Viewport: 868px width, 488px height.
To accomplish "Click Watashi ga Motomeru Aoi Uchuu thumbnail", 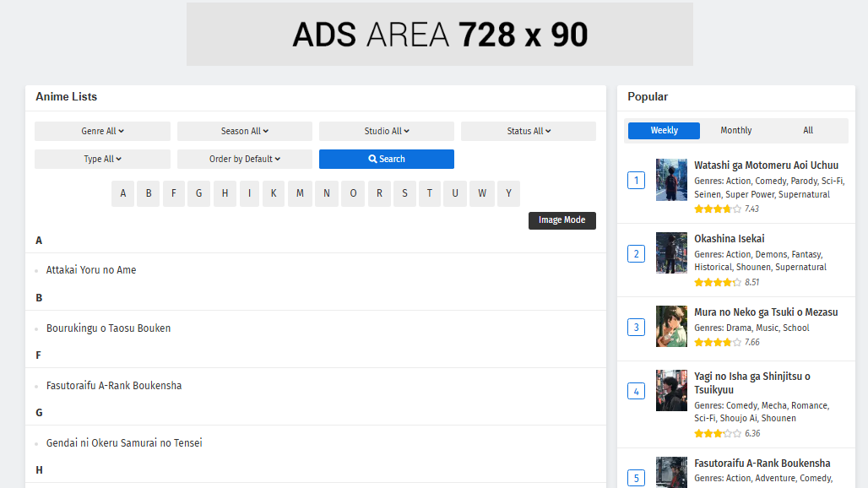I will pyautogui.click(x=671, y=180).
